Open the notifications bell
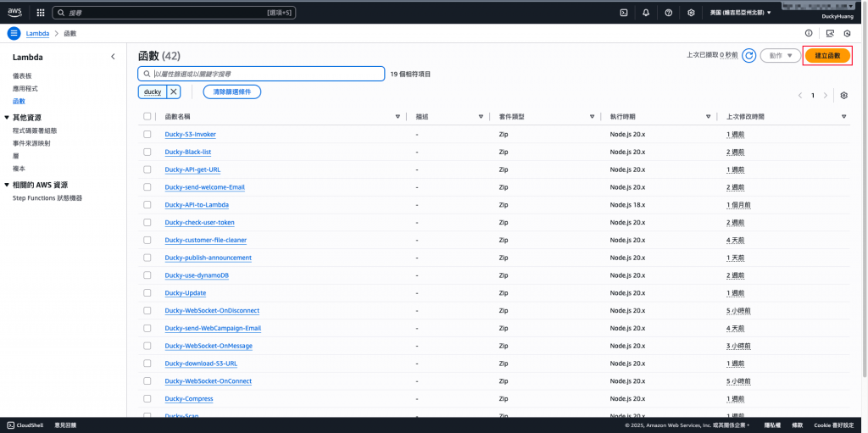 646,13
